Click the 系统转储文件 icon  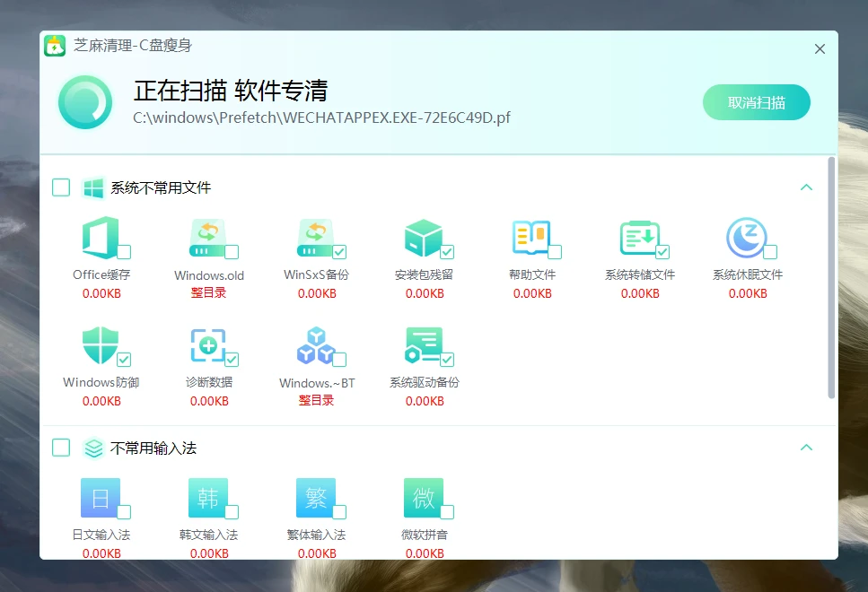coord(638,239)
